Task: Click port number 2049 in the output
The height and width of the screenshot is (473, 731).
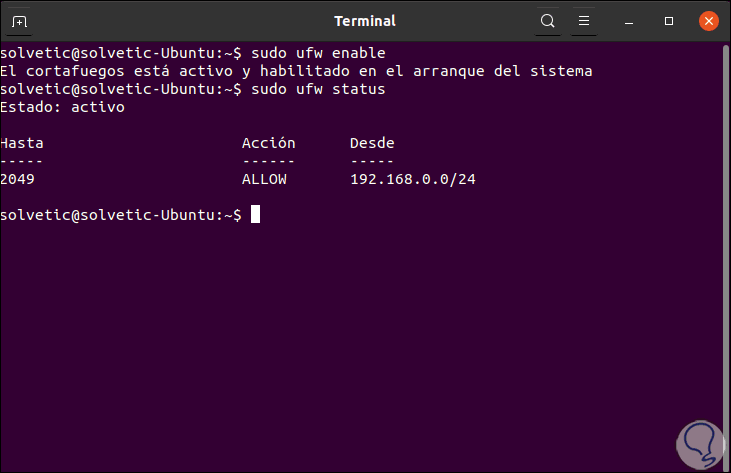Action: [18, 179]
